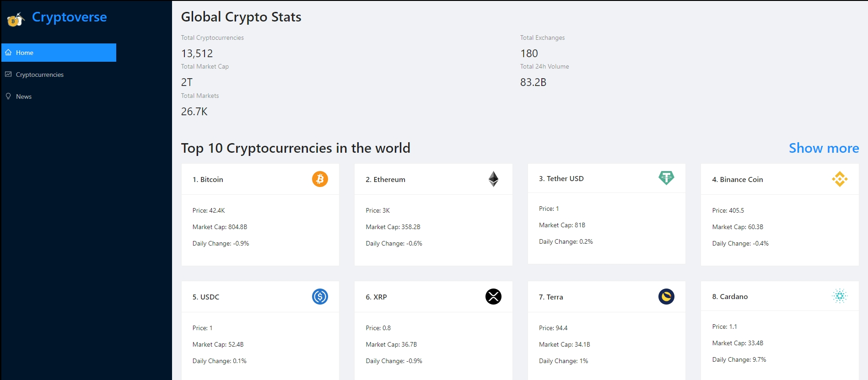Click Bitcoin Price: 42.4K text
This screenshot has width=868, height=380.
[209, 211]
